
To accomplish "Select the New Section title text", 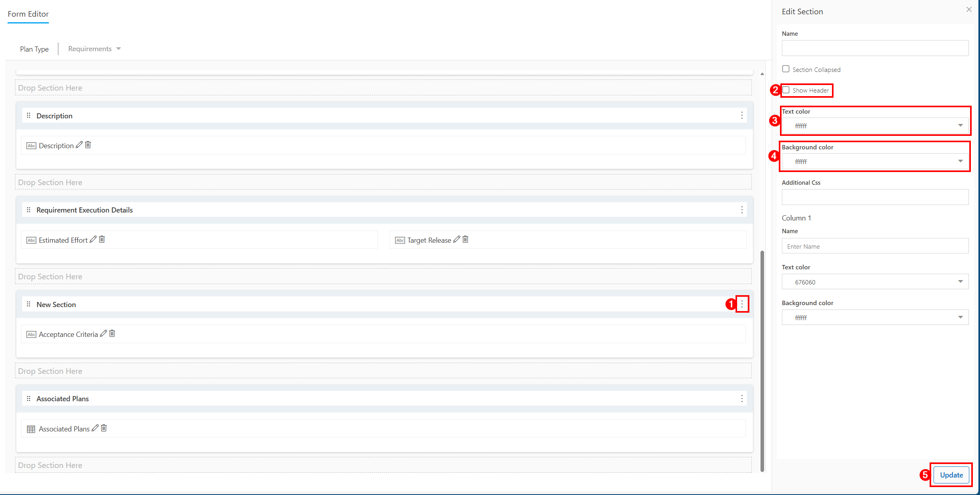I will (x=56, y=304).
